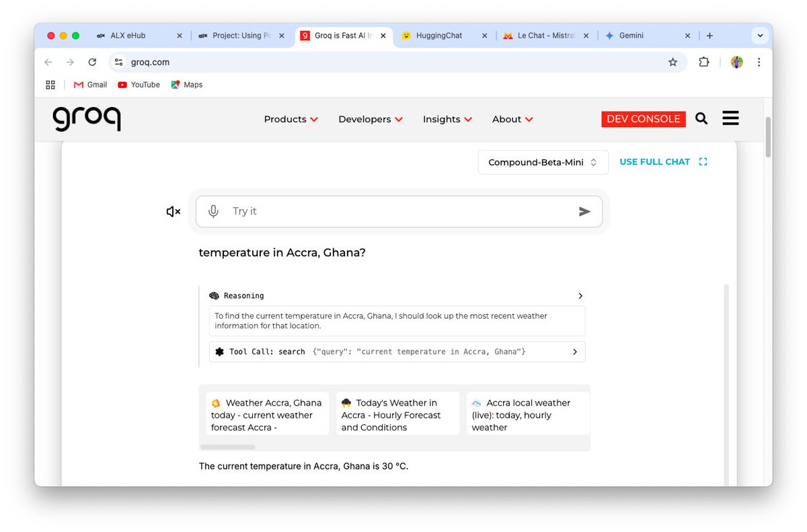The width and height of the screenshot is (807, 532).
Task: Open the Chrome apps grid icon
Action: (50, 85)
